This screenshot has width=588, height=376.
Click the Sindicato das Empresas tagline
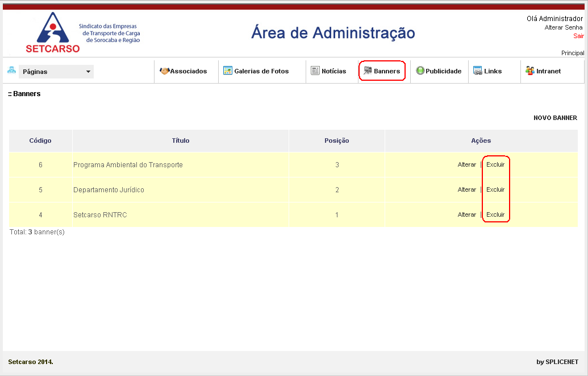click(x=110, y=33)
